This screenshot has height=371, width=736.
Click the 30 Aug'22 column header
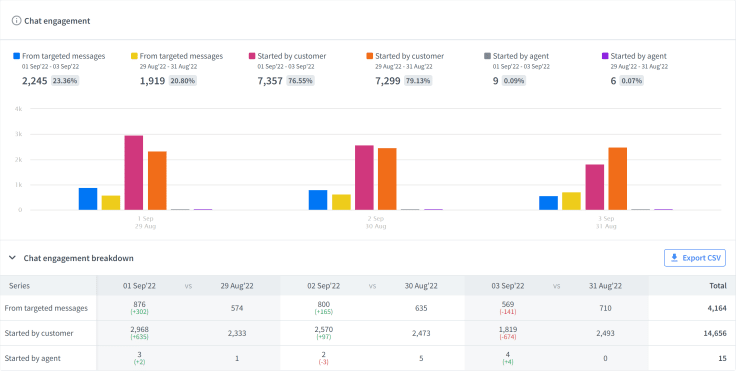(421, 286)
